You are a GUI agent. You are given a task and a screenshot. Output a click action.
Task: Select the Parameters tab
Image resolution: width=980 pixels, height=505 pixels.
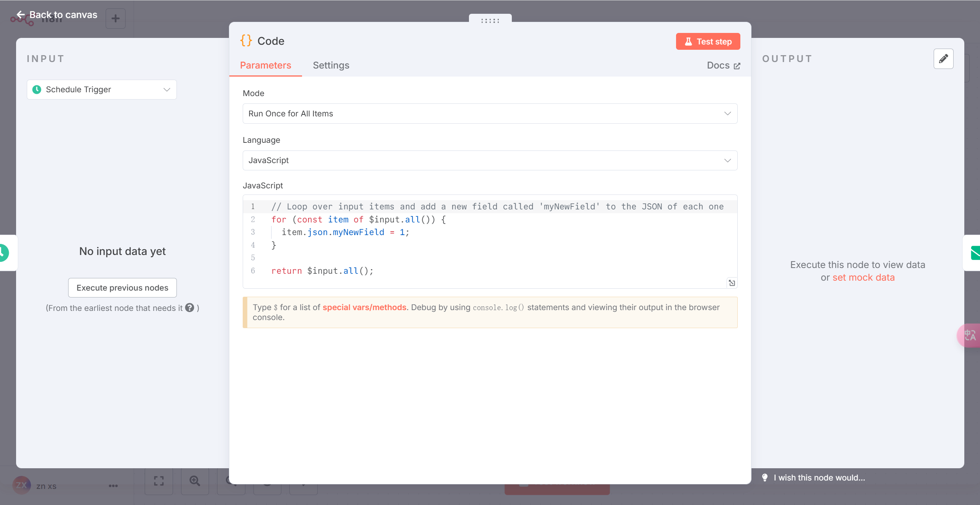click(x=265, y=65)
